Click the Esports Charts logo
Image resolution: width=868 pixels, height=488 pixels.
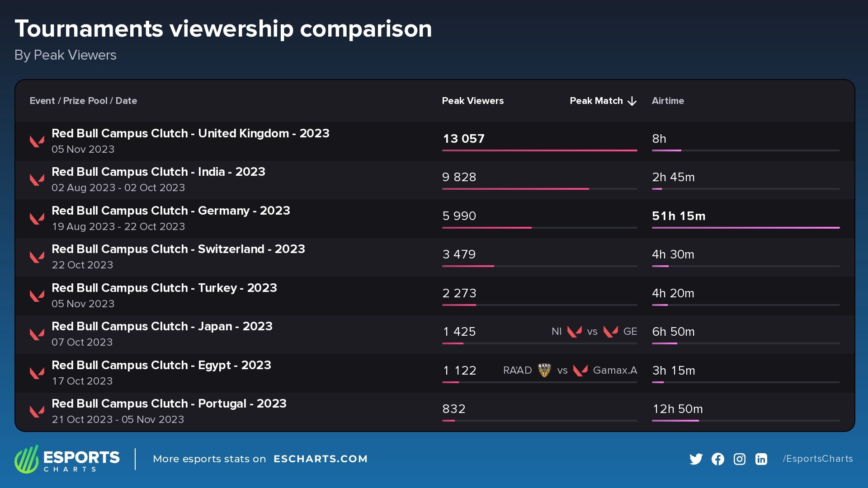pyautogui.click(x=67, y=459)
